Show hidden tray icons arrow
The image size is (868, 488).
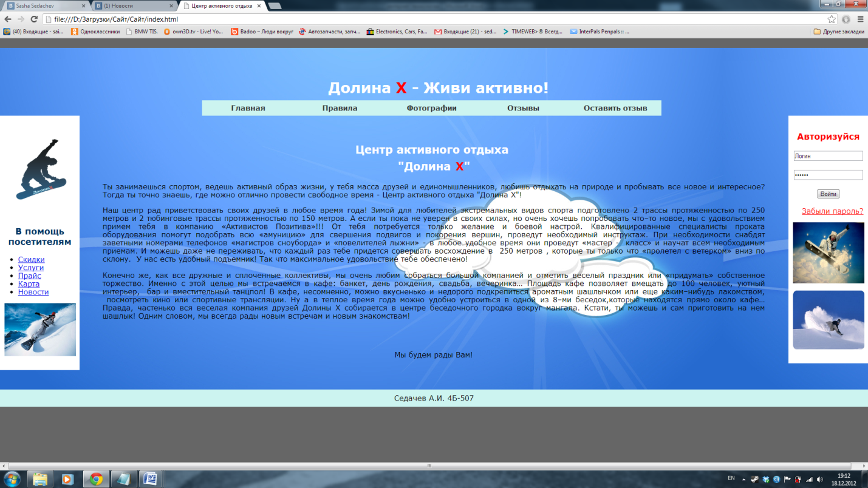coord(743,479)
